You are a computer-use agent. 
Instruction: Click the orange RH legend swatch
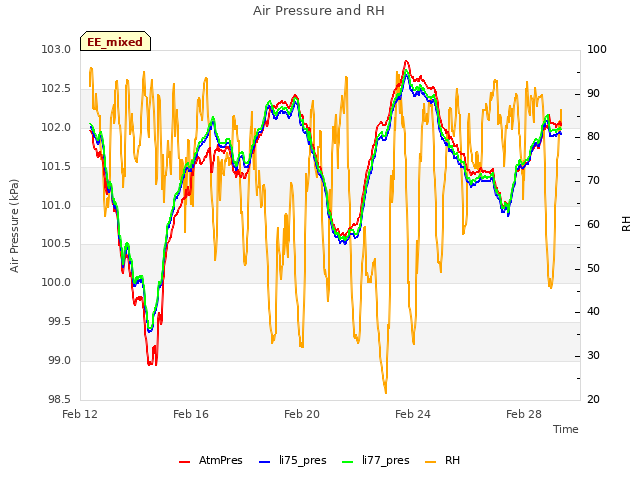tap(430, 462)
